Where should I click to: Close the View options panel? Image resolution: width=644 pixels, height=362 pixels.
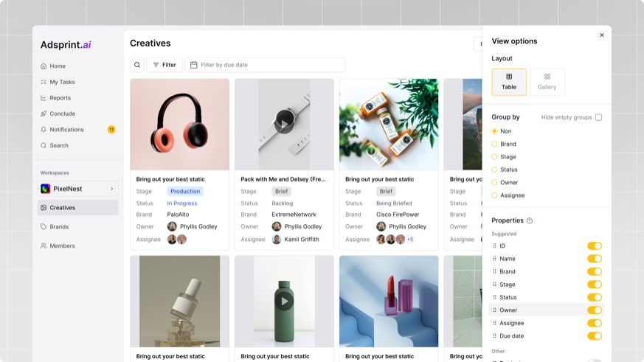point(602,35)
